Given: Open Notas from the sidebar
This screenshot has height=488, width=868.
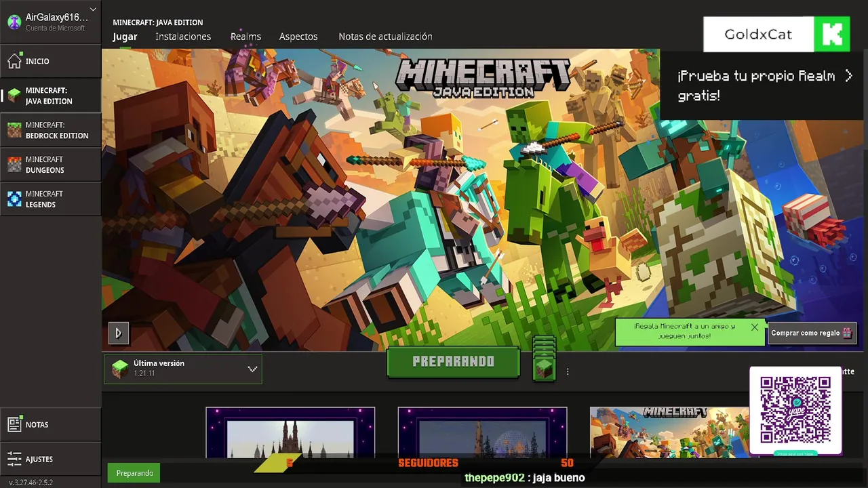Looking at the screenshot, I should pyautogui.click(x=51, y=424).
